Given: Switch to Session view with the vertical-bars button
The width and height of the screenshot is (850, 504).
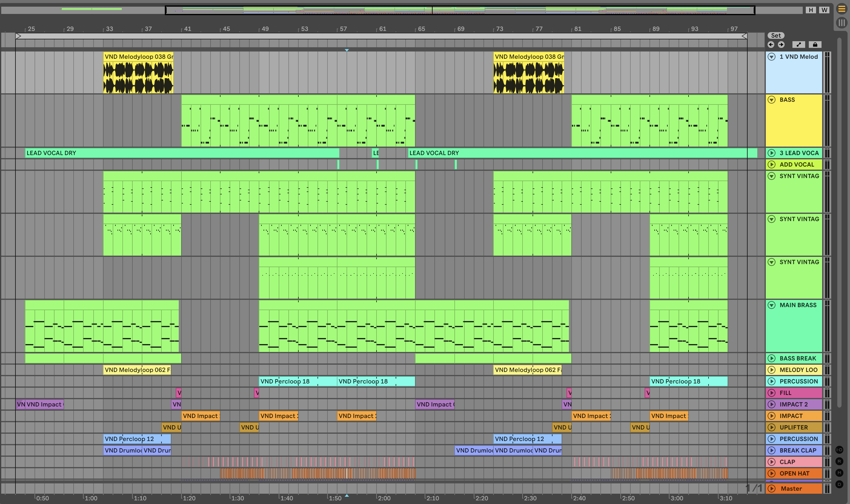Looking at the screenshot, I should [842, 23].
